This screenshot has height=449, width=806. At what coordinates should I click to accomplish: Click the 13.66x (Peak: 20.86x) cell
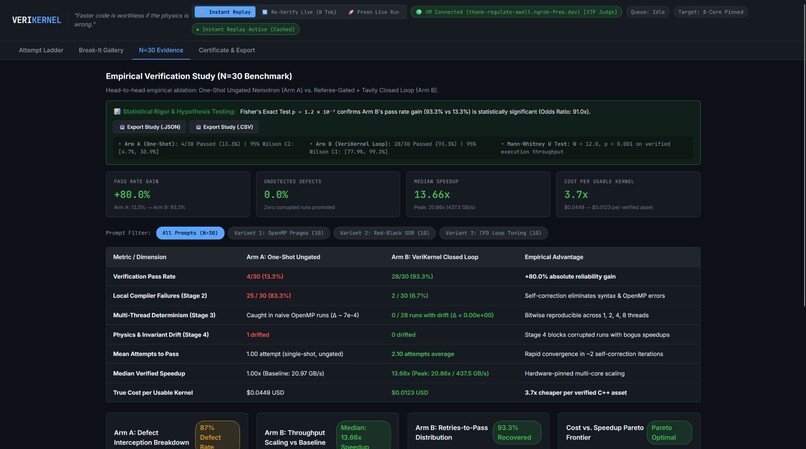[x=440, y=373]
